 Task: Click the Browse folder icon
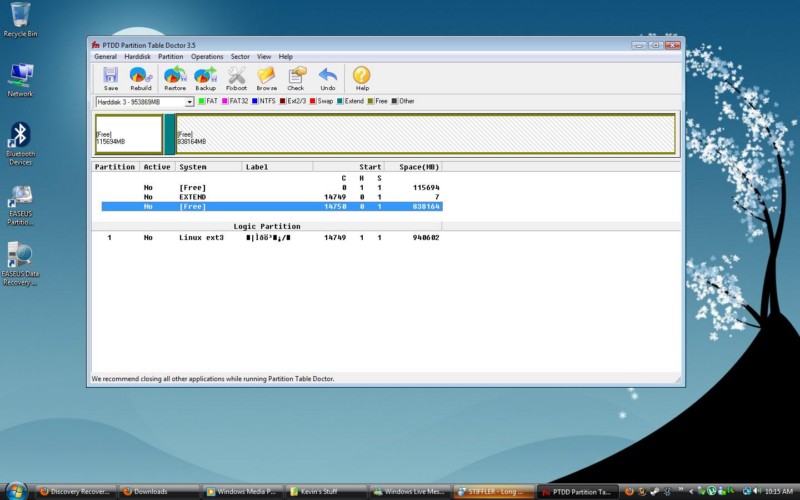point(266,78)
